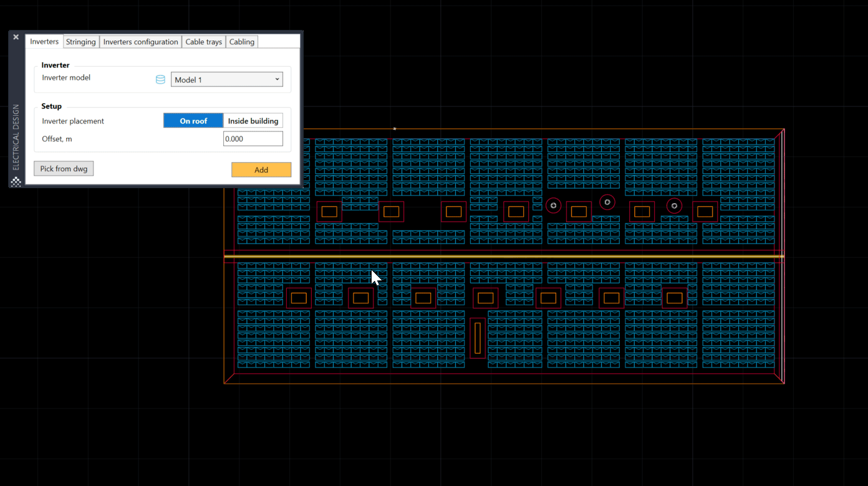This screenshot has width=868, height=486.
Task: Switch to the Stringing tab
Action: coord(80,41)
